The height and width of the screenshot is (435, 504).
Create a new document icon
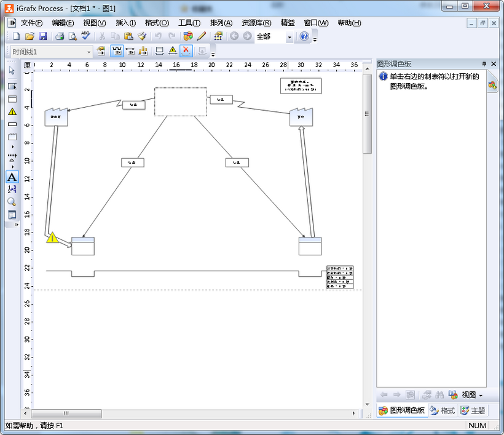pos(16,36)
